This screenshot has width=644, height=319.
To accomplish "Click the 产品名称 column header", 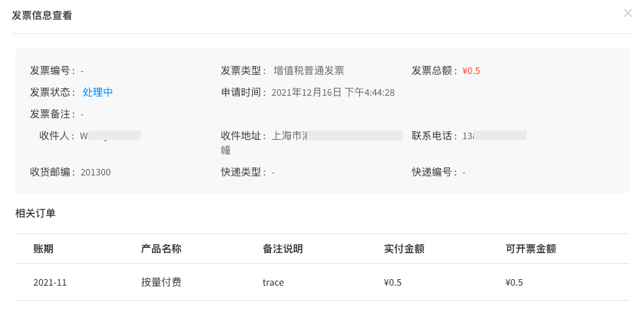I will [x=161, y=249].
